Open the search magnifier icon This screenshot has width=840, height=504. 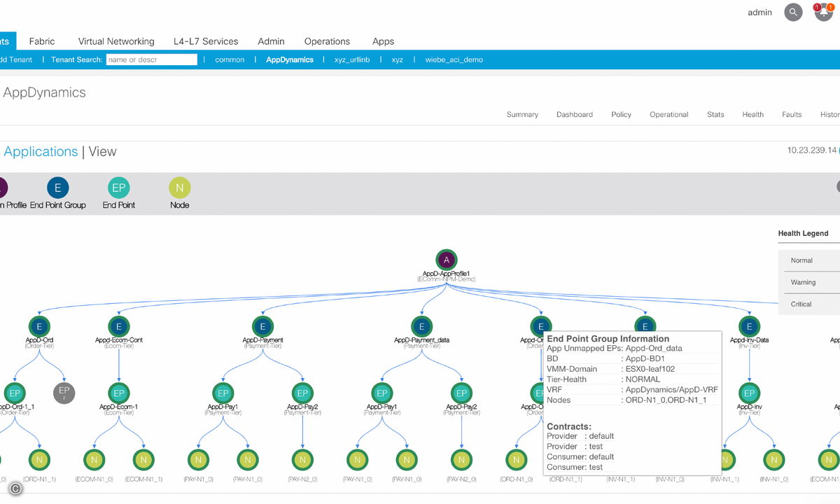coord(793,13)
